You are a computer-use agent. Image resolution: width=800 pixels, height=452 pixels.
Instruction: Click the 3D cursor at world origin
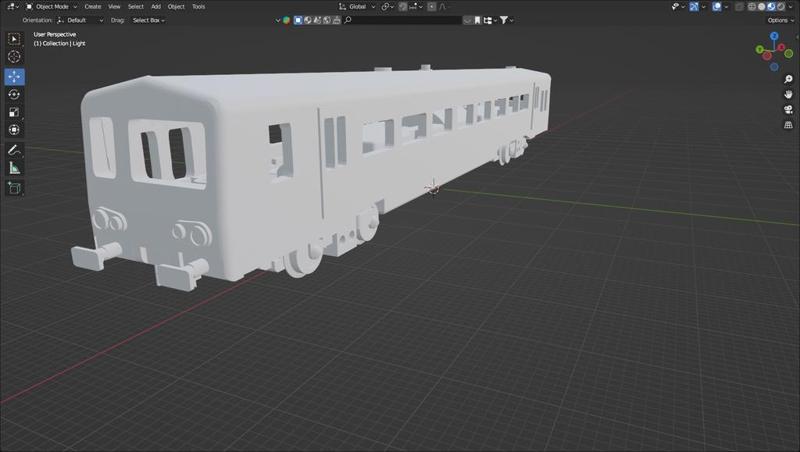[x=433, y=188]
